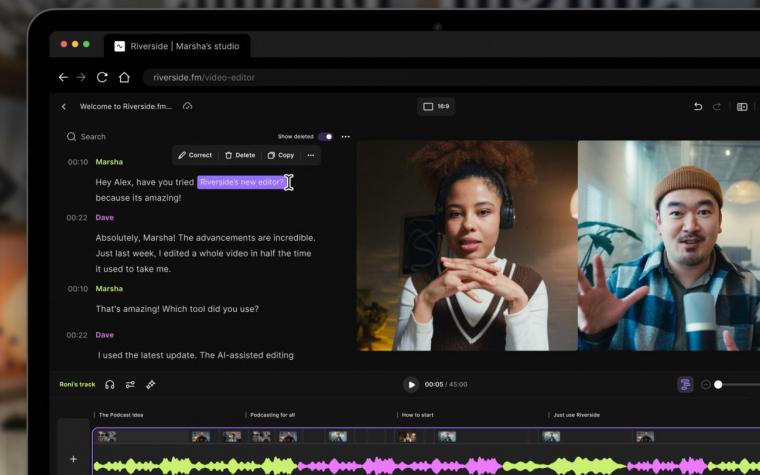
Task: Undo the last edit
Action: [x=697, y=107]
